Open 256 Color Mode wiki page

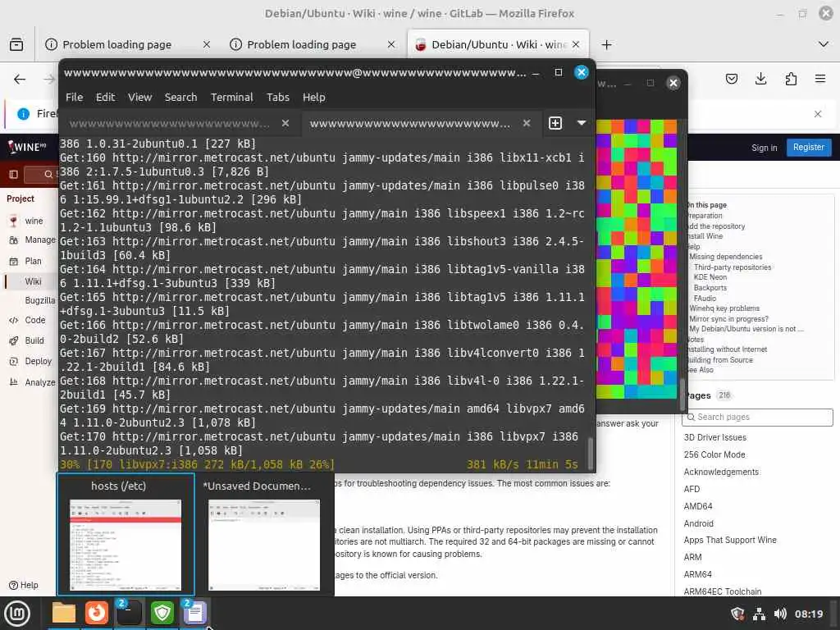coord(714,454)
